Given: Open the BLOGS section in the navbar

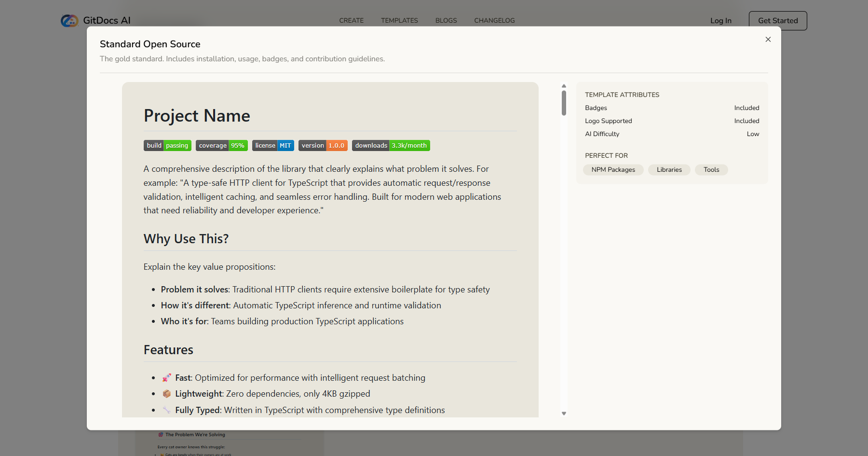Looking at the screenshot, I should coord(446,20).
